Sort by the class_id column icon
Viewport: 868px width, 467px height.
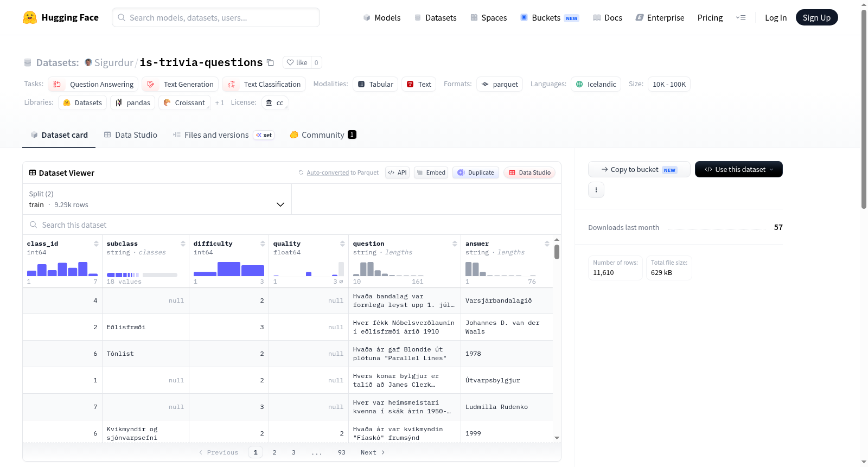pos(96,244)
